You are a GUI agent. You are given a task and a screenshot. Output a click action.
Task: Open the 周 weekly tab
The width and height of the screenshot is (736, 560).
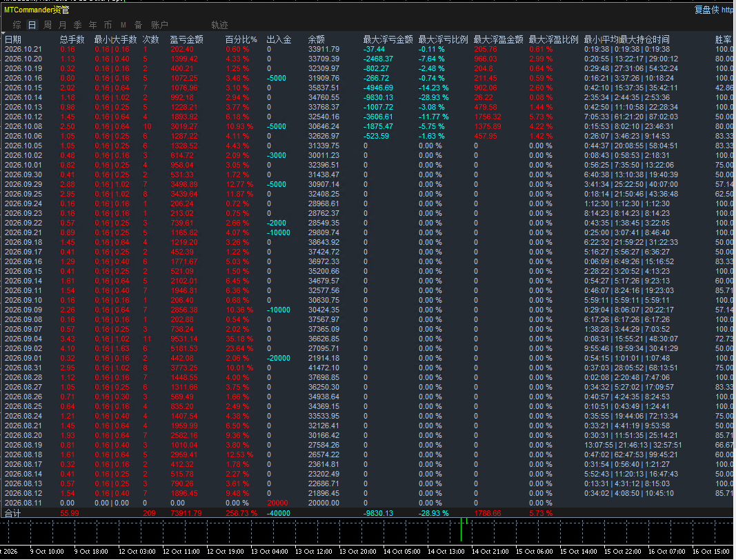point(48,25)
